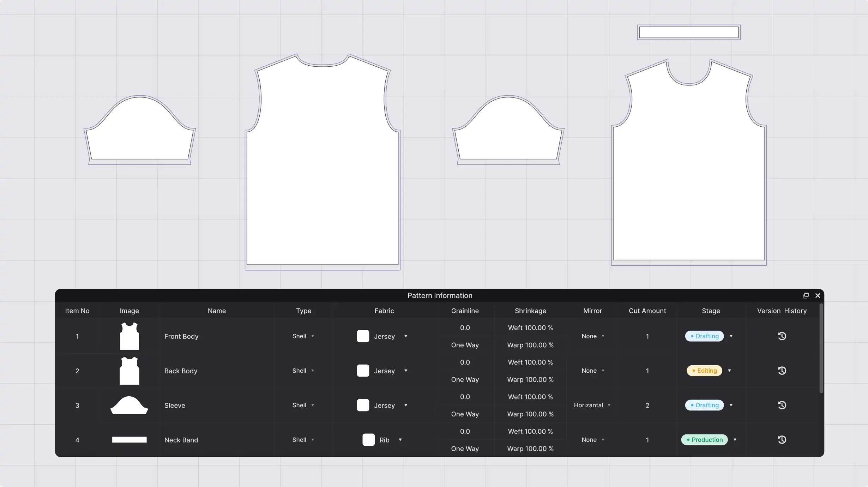Close the Pattern Information panel
The image size is (868, 487).
818,296
